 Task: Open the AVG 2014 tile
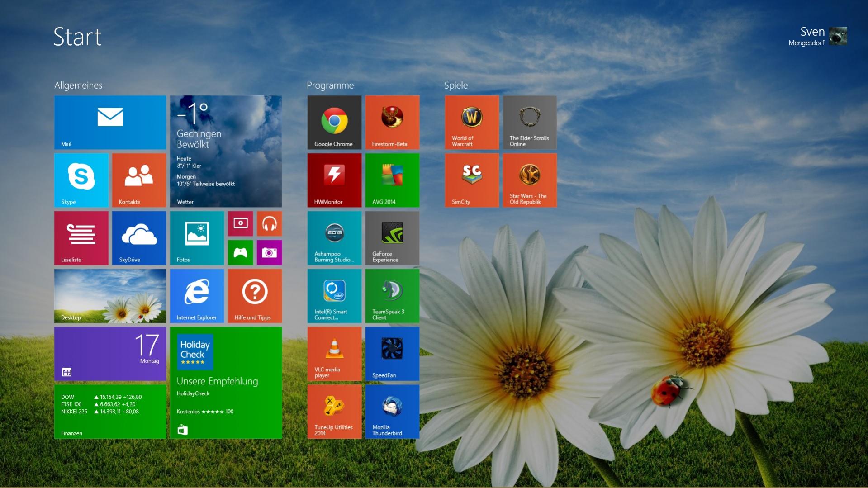click(x=392, y=180)
